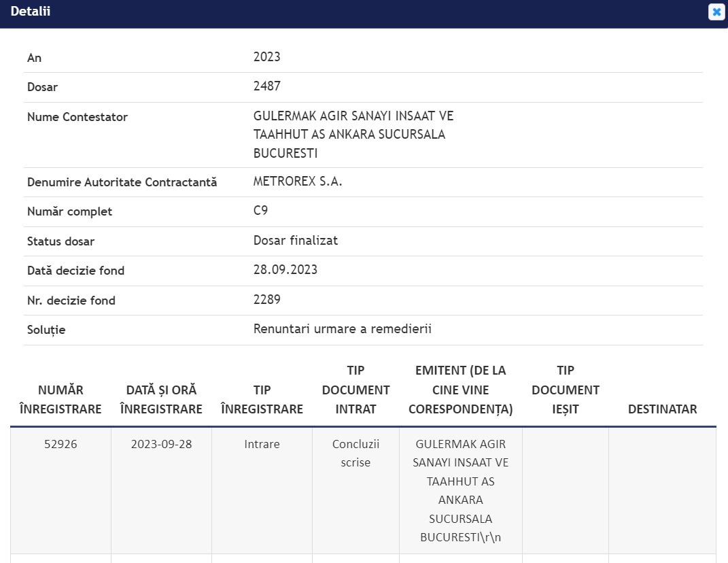Click the Nr. decizie fond label
728x563 pixels.
point(71,300)
